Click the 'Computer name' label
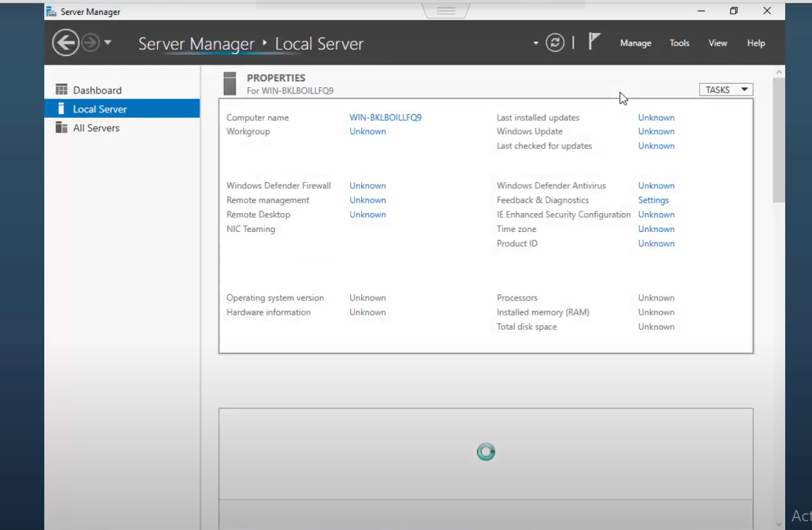The height and width of the screenshot is (530, 812). pos(258,117)
